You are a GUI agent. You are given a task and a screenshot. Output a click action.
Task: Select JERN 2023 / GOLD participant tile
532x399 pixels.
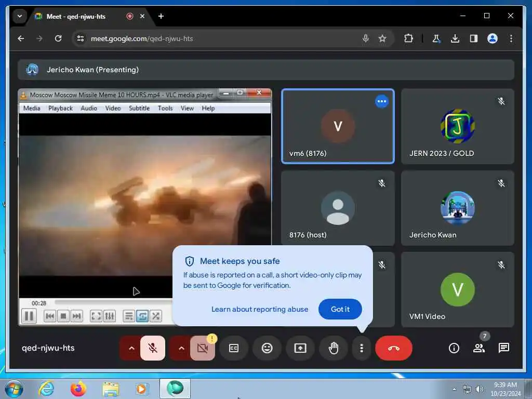pyautogui.click(x=457, y=126)
